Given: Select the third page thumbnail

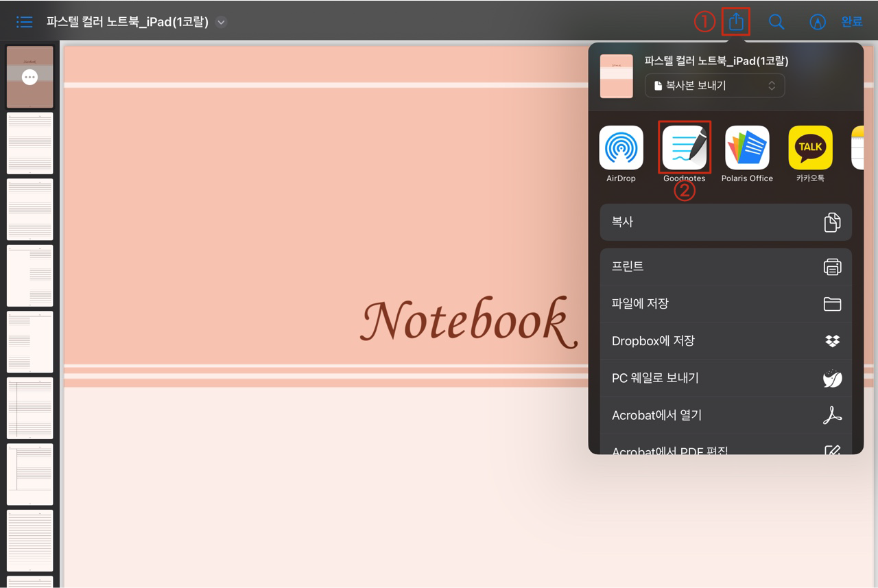Looking at the screenshot, I should [x=30, y=209].
